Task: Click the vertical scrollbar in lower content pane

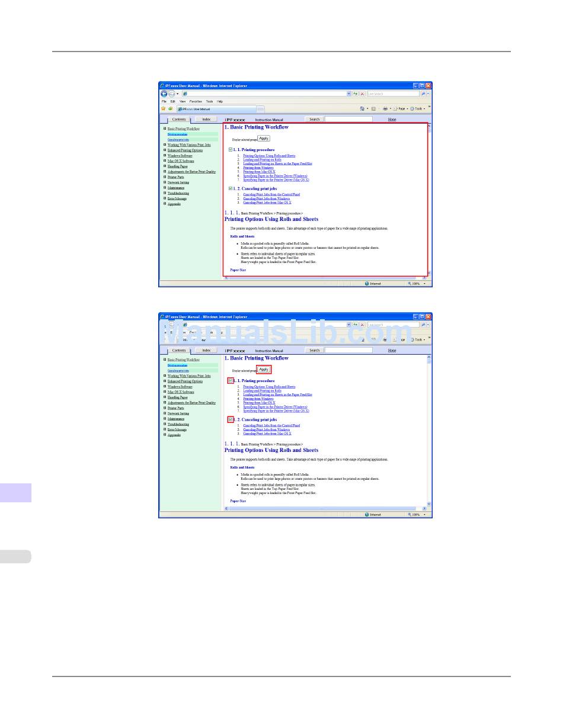Action: click(x=429, y=431)
